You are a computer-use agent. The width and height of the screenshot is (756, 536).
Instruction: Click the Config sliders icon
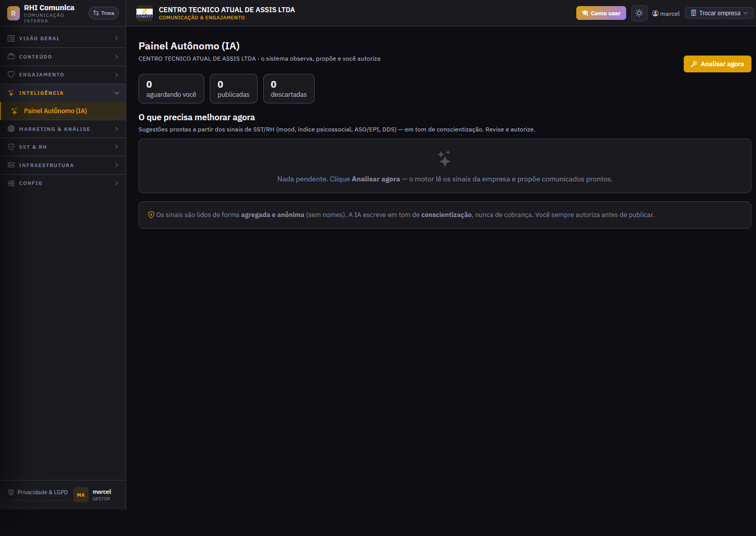click(x=11, y=183)
